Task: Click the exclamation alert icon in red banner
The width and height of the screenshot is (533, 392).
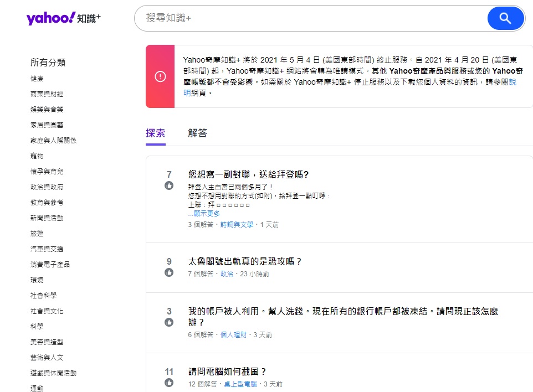Action: pos(160,76)
